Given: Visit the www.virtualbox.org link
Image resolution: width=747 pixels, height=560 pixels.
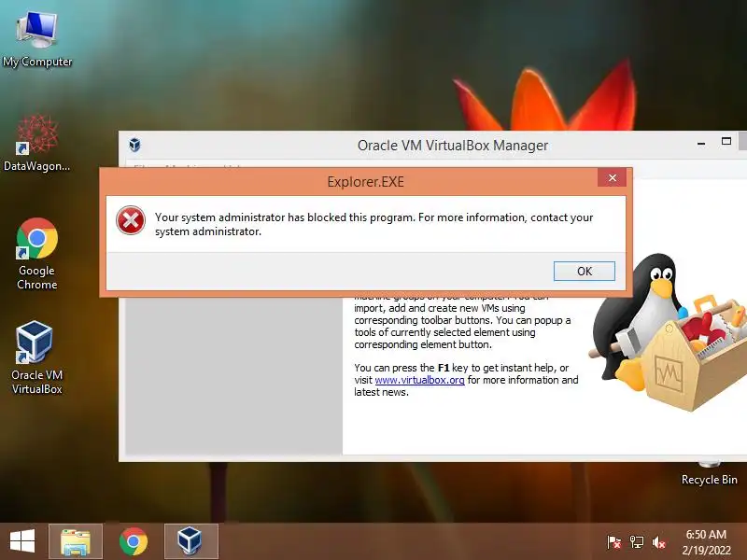Looking at the screenshot, I should 419,380.
